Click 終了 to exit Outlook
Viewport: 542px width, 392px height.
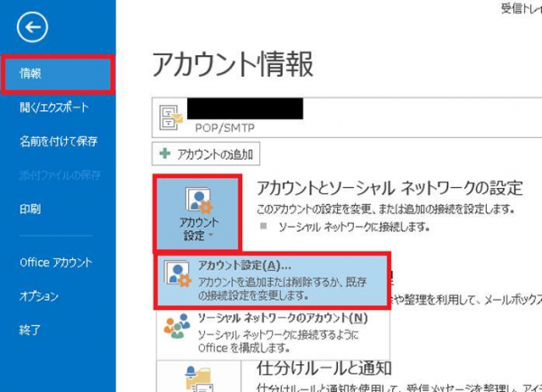(30, 330)
